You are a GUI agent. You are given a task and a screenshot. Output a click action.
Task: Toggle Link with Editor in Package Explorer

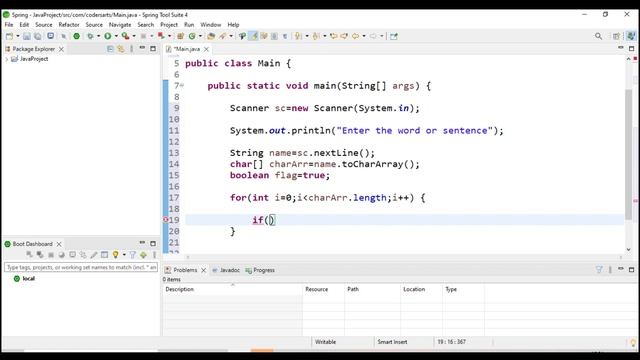pyautogui.click(x=121, y=49)
